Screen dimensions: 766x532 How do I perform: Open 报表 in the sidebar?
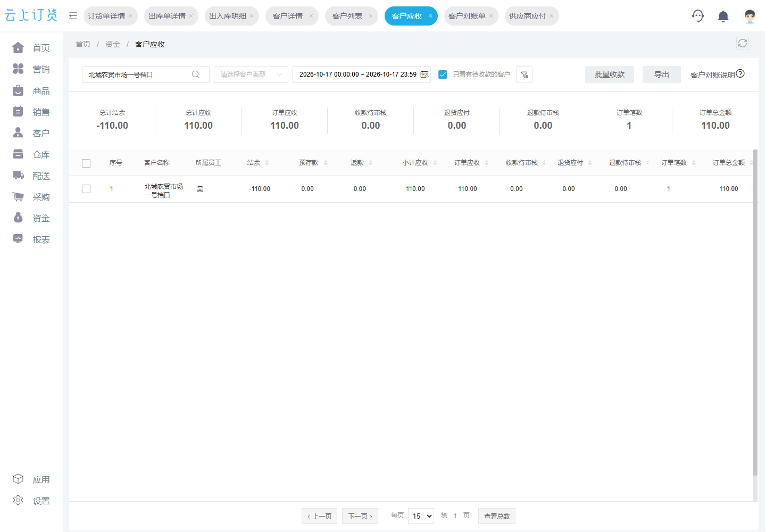[x=31, y=239]
